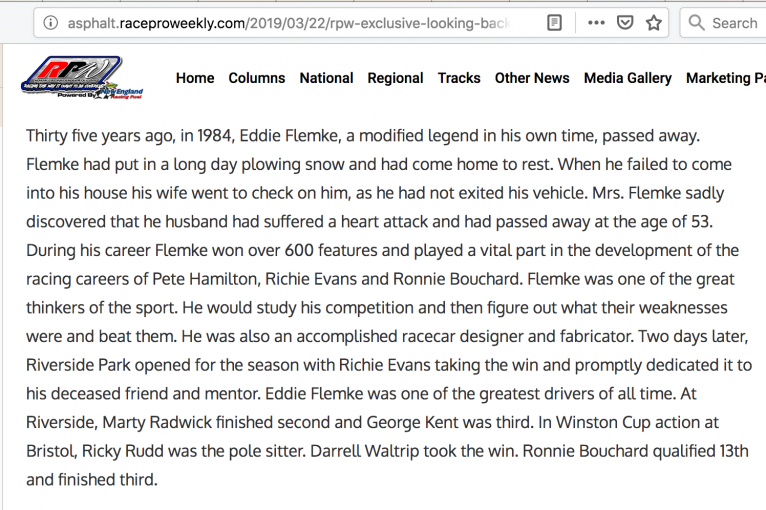Save page to Pocket icon
The image size is (766, 510).
click(625, 22)
